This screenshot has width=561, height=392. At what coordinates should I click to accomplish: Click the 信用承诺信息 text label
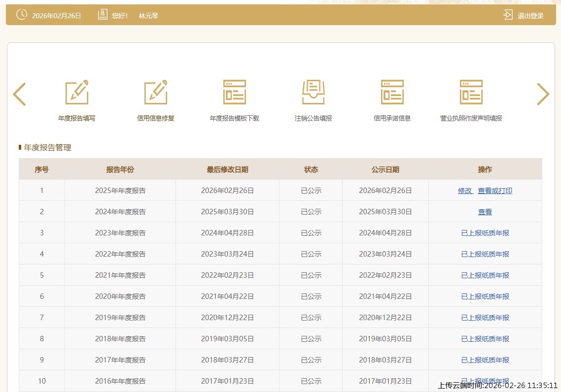coord(392,118)
